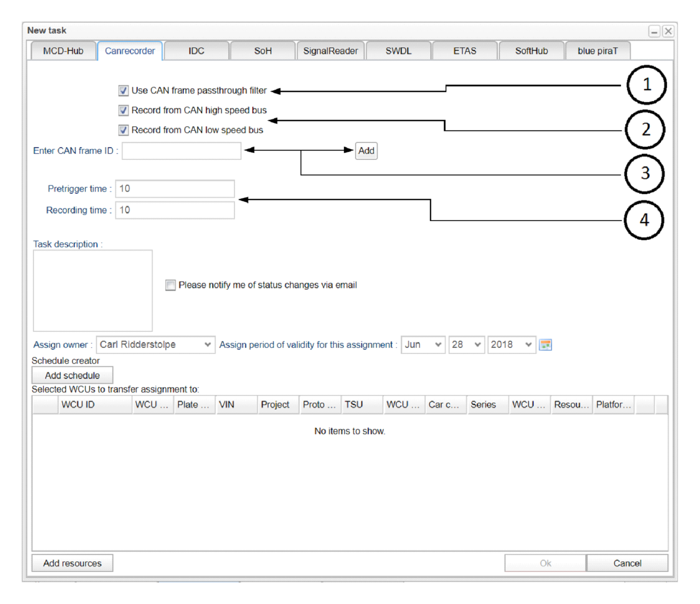Click the Enter CAN frame ID field

(181, 151)
